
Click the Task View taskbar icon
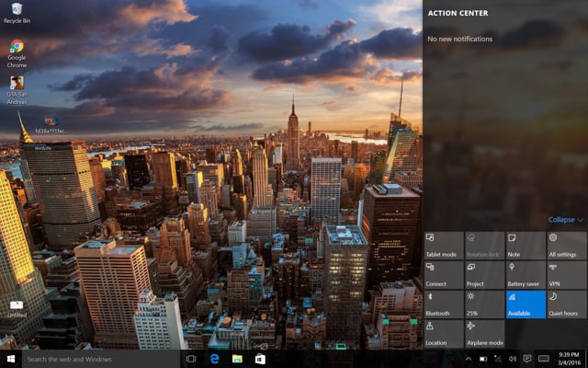pos(191,359)
